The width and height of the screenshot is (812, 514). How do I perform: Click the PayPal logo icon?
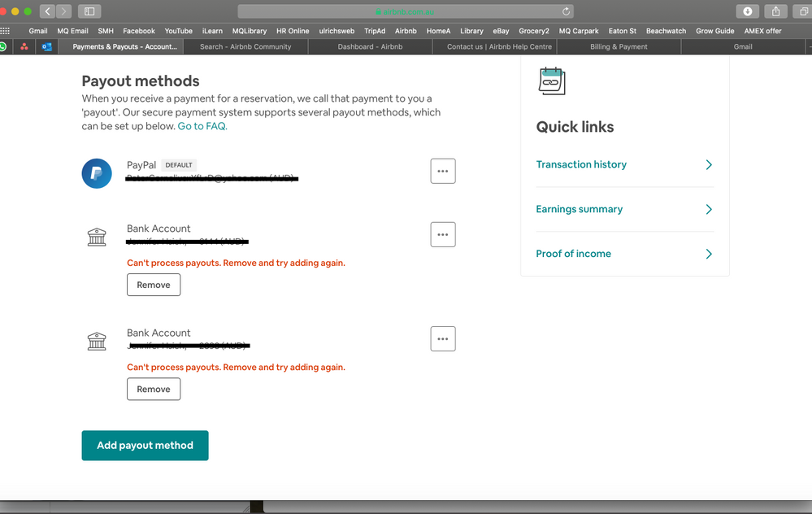point(97,173)
